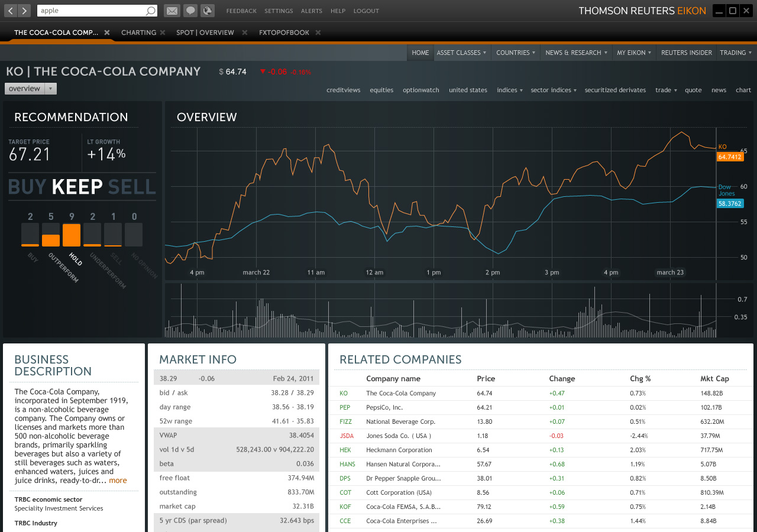The image size is (757, 532).
Task: Click the orange 64.7412 price tag
Action: [x=730, y=157]
